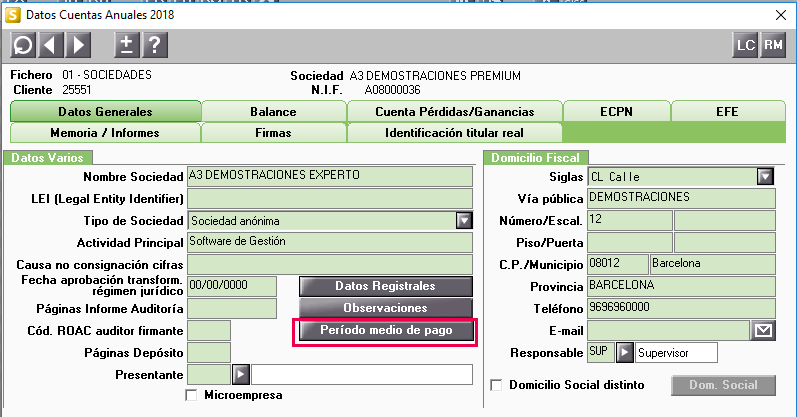Click the envelope icon next to E-mail
This screenshot has height=417, width=797.
tap(763, 331)
